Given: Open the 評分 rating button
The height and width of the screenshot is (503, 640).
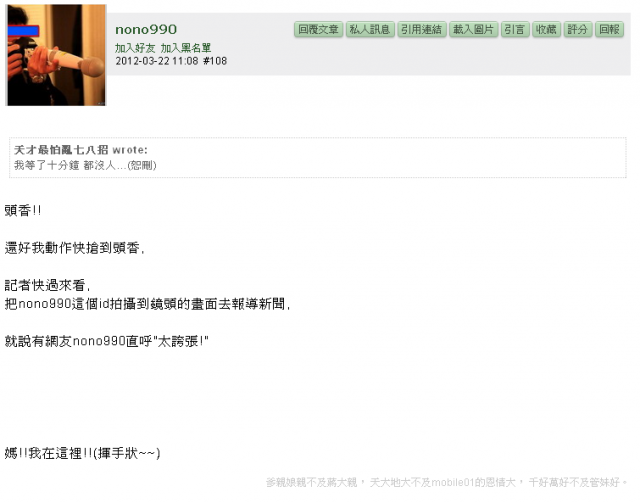Looking at the screenshot, I should (x=578, y=29).
